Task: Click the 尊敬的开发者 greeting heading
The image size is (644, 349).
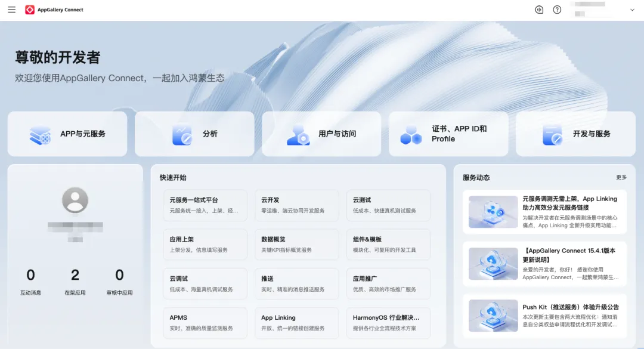Action: pos(58,57)
